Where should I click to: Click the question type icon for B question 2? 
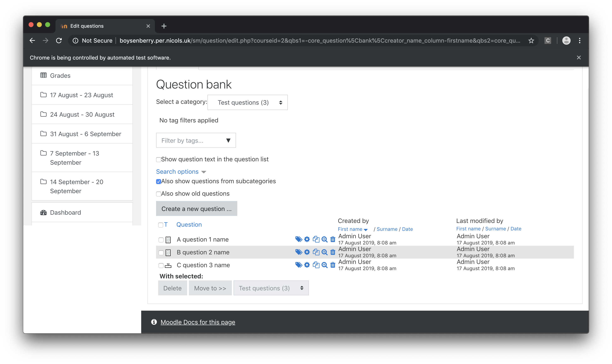click(168, 252)
